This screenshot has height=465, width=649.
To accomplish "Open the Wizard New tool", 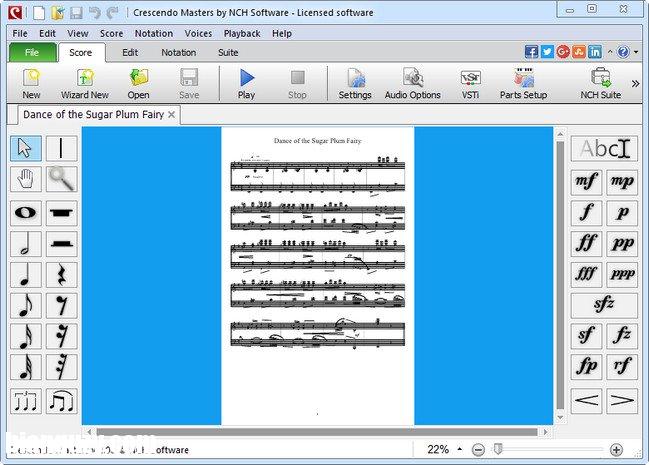I will click(x=85, y=84).
